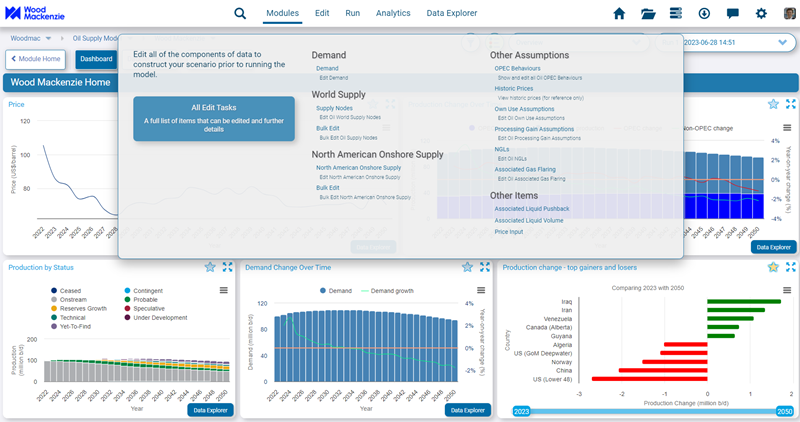Click the user profile avatar

click(x=789, y=14)
